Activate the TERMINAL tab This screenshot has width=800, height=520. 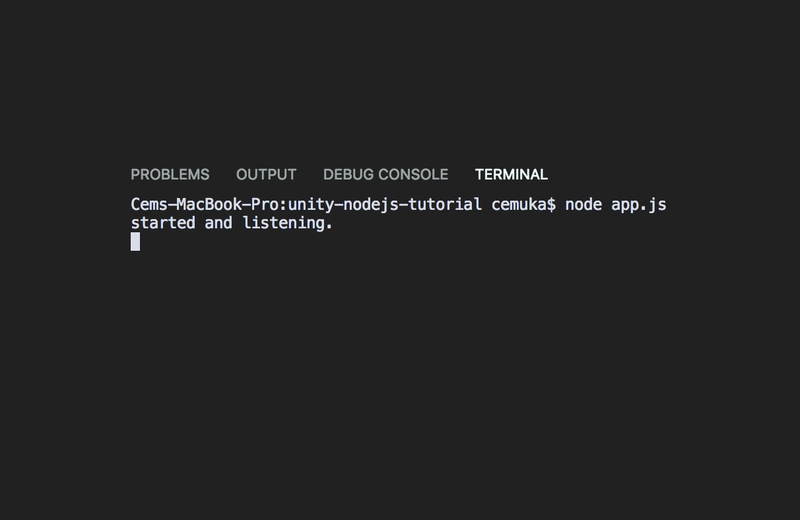(x=511, y=175)
